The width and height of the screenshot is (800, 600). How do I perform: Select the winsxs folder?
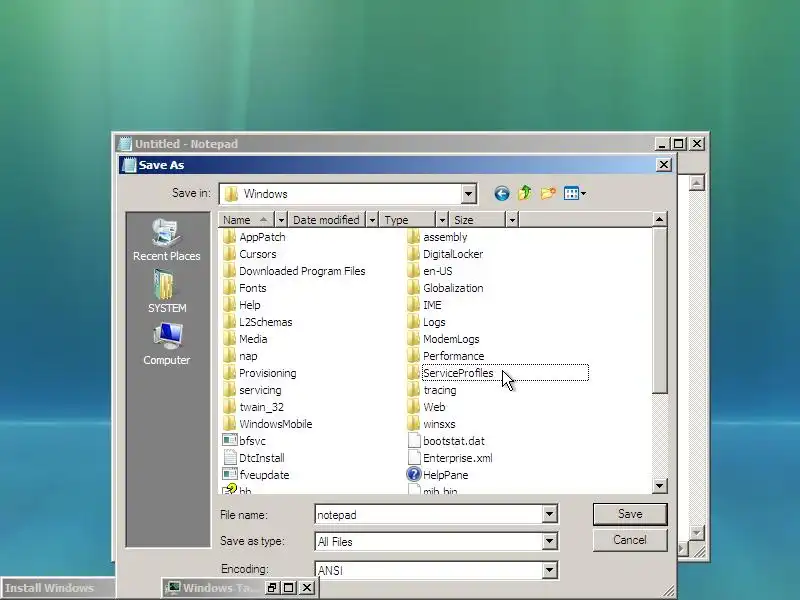[432, 424]
